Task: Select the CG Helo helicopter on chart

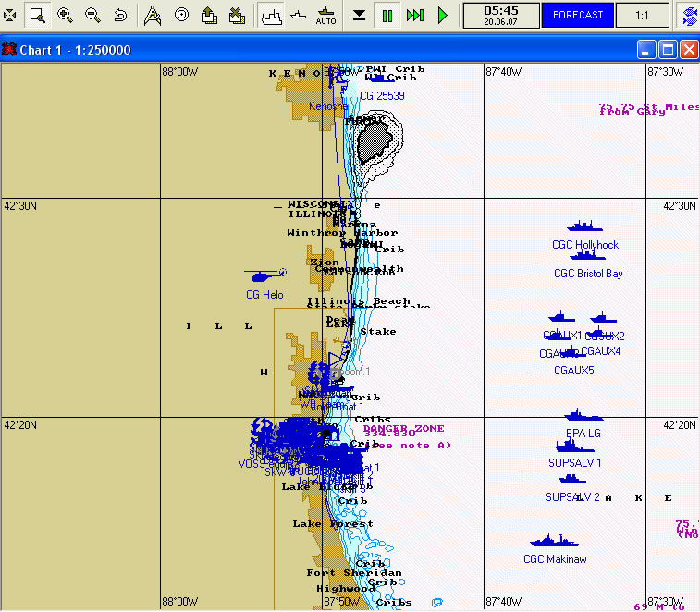Action: tap(265, 275)
